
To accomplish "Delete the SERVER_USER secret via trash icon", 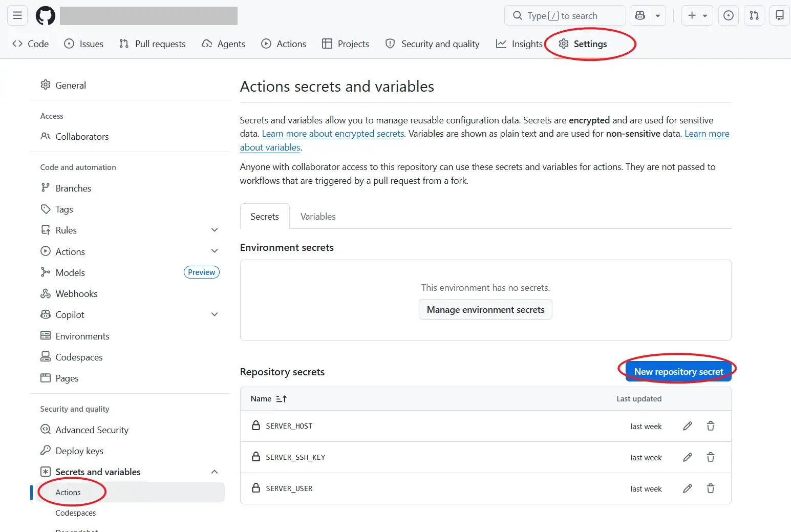I will click(710, 488).
